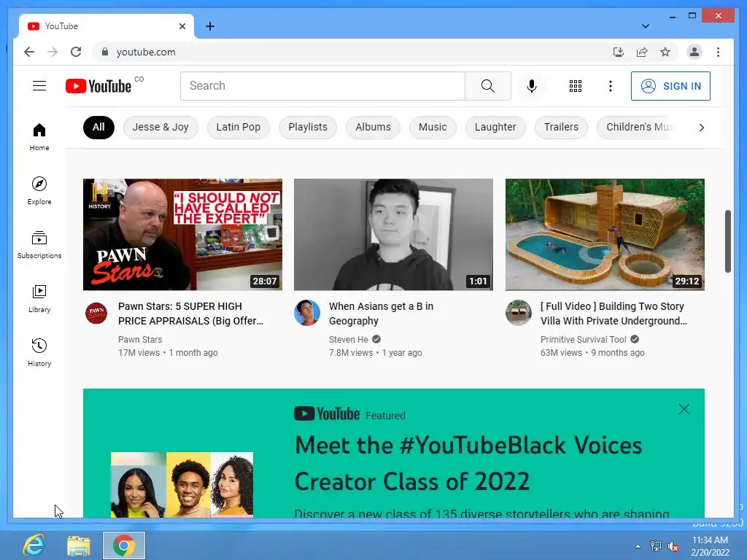747x560 pixels.
Task: Select the Jesse & Joy chip
Action: point(160,127)
